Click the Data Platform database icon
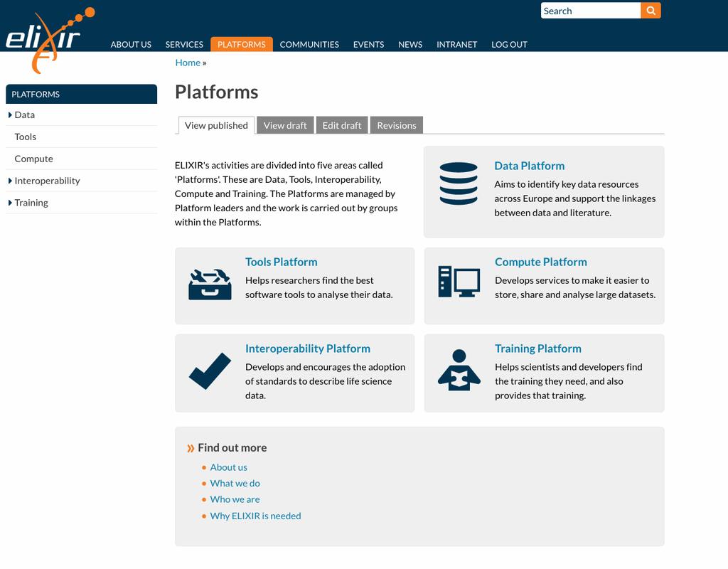The image size is (728, 569). coord(459,184)
